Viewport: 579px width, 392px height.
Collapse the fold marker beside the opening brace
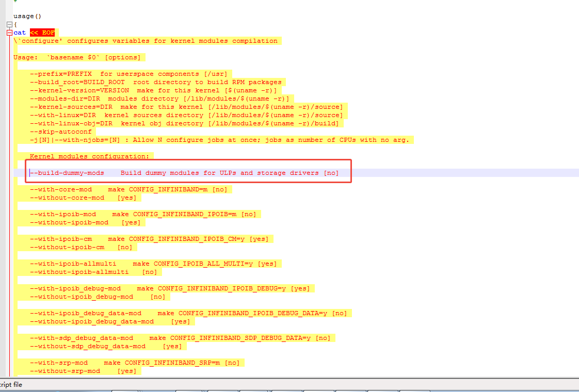(x=9, y=24)
